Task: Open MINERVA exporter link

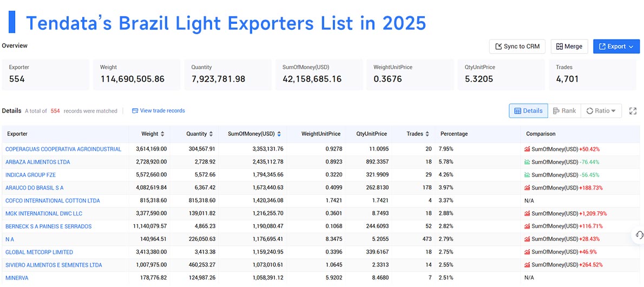Action: pyautogui.click(x=17, y=278)
